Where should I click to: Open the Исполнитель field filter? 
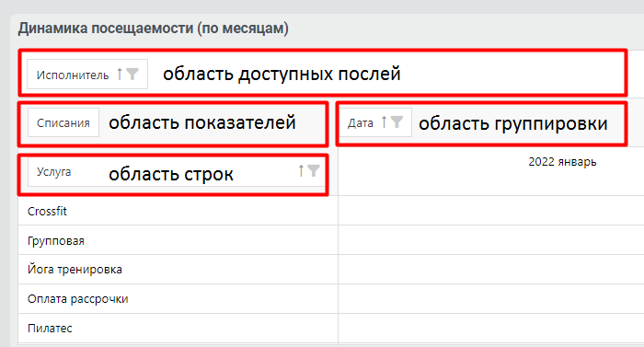tap(132, 74)
